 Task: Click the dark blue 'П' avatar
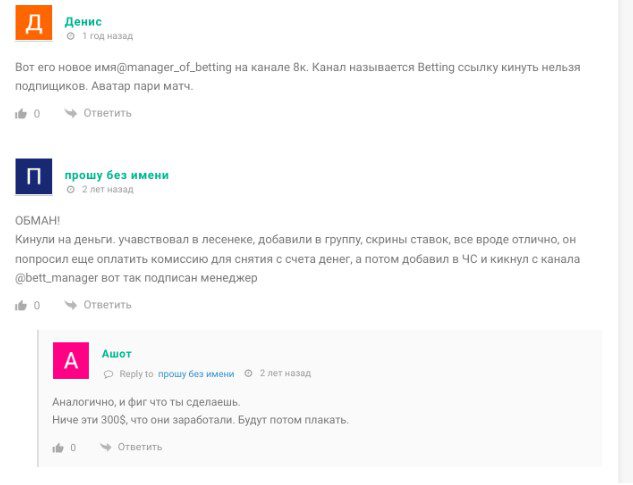pyautogui.click(x=33, y=176)
